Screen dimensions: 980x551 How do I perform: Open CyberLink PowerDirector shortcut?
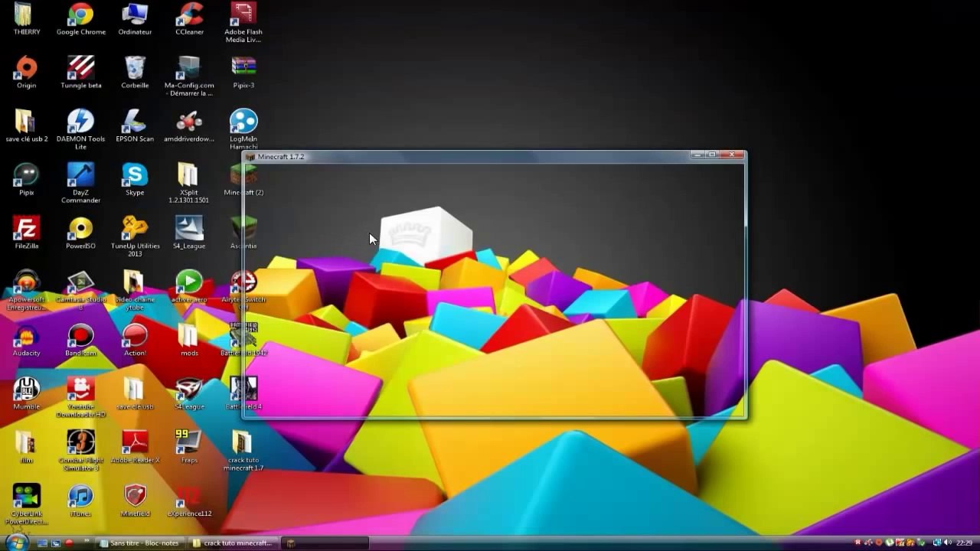pyautogui.click(x=26, y=505)
